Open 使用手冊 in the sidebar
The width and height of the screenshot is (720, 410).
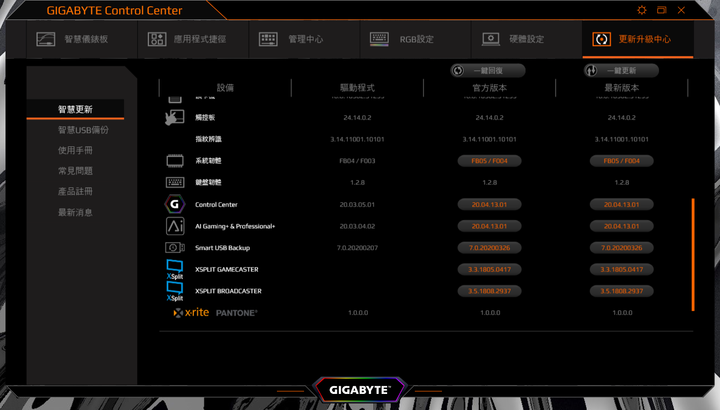coord(75,150)
